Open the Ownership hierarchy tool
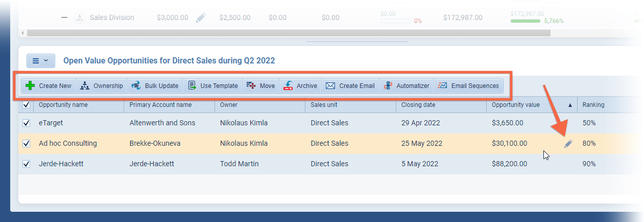The width and height of the screenshot is (644, 222). click(x=85, y=86)
